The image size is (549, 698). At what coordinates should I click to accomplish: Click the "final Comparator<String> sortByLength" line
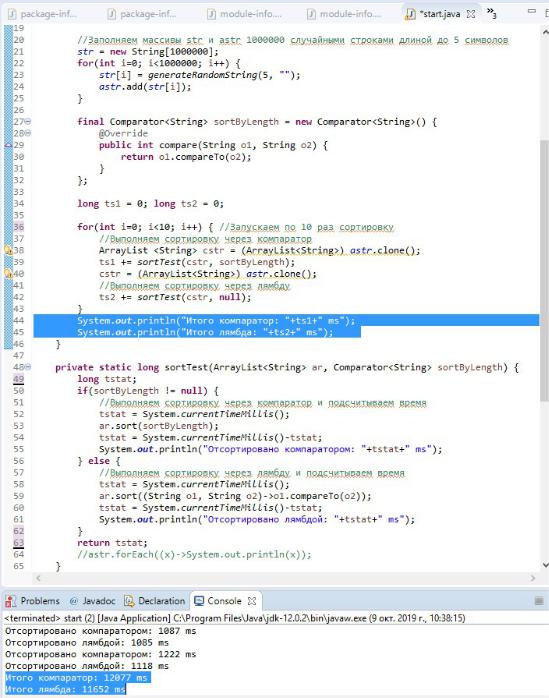tap(257, 122)
